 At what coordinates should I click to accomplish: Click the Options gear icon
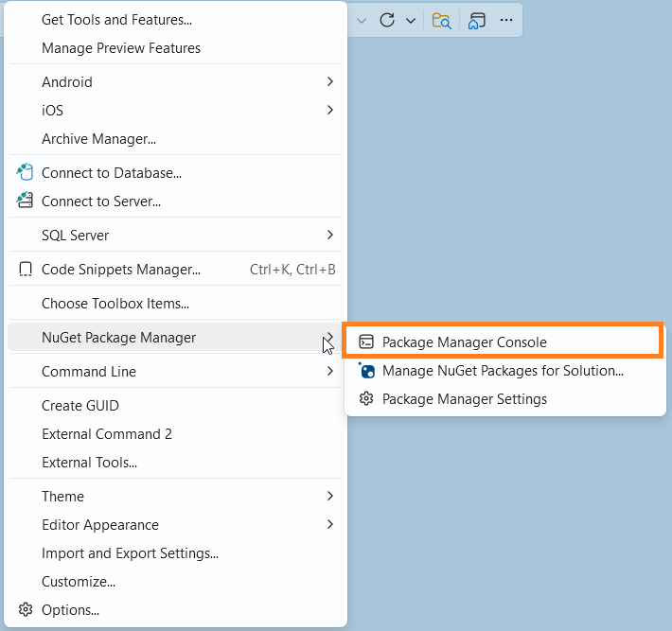click(x=26, y=609)
